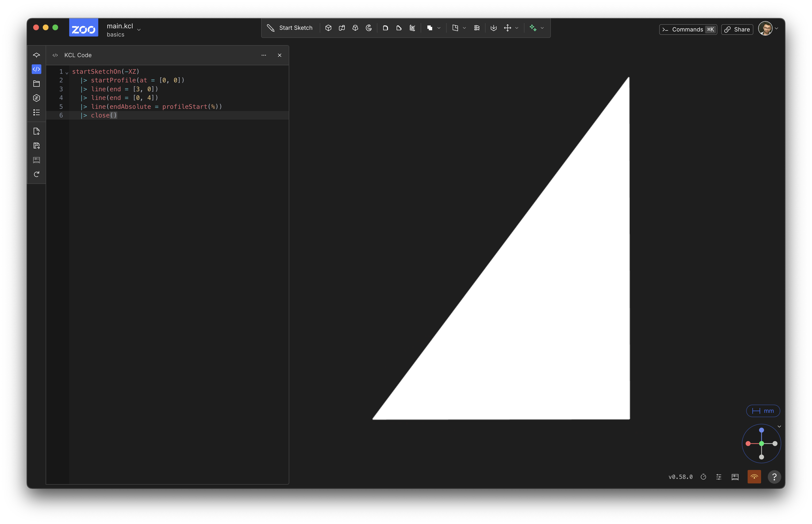
Task: Select the Chamfer tool icon
Action: pyautogui.click(x=399, y=28)
